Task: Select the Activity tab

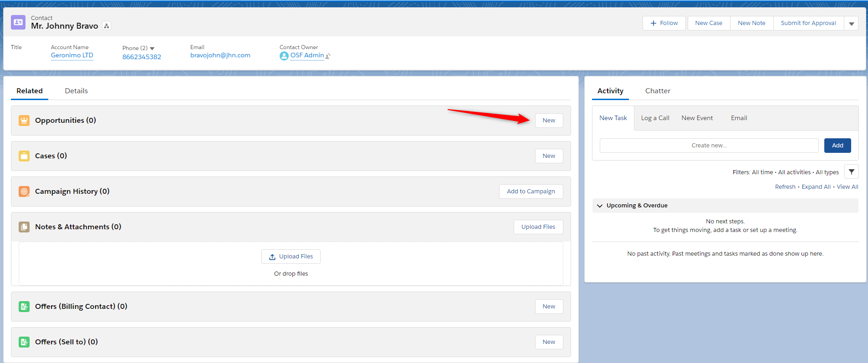Action: pyautogui.click(x=610, y=91)
